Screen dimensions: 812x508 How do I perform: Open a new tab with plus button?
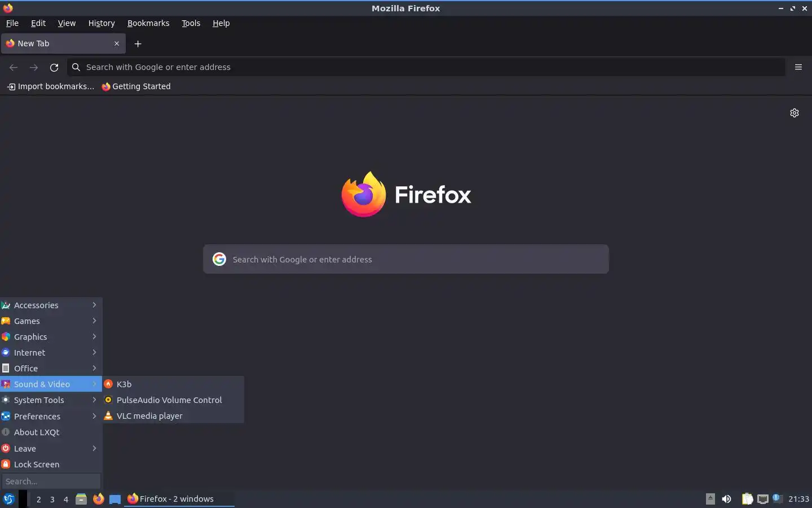pos(138,43)
